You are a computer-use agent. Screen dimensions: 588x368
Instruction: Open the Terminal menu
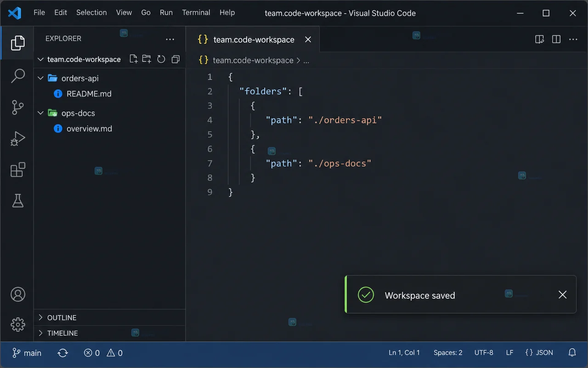point(196,12)
